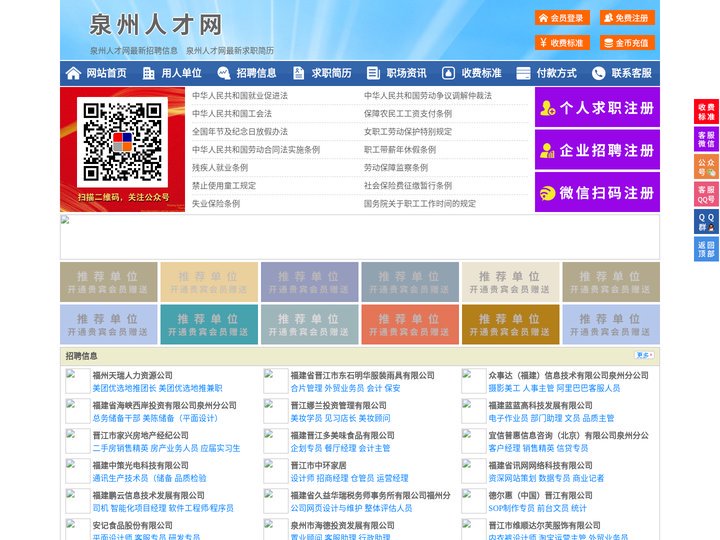Viewport: 720px width, 540px height.
Task: Open the 失业保险条例 link
Action: pos(216,203)
